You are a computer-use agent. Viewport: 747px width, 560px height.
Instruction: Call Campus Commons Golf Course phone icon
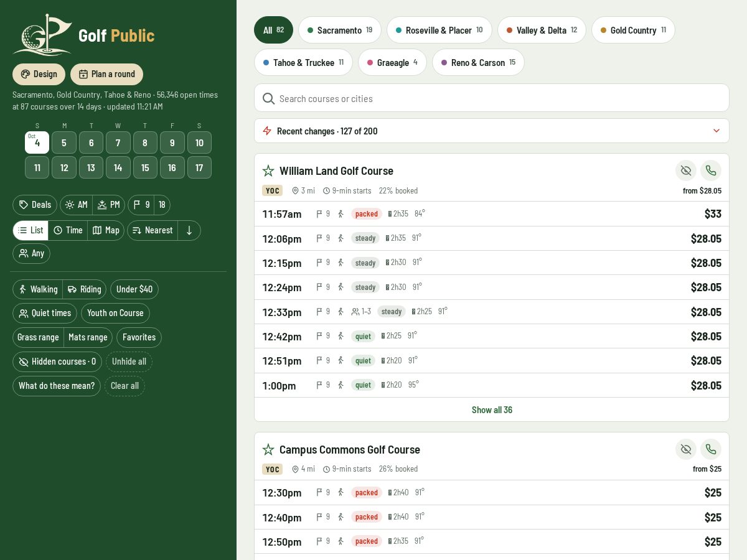711,449
